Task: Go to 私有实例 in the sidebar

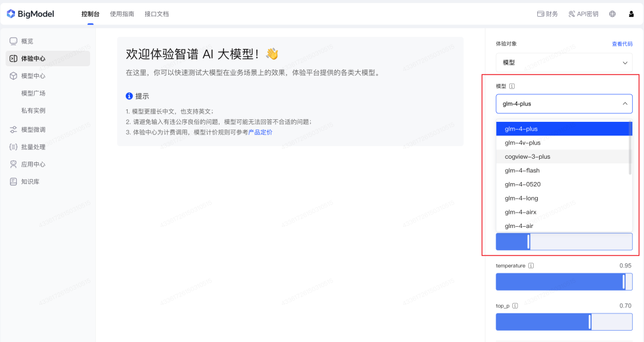Action: (33, 110)
